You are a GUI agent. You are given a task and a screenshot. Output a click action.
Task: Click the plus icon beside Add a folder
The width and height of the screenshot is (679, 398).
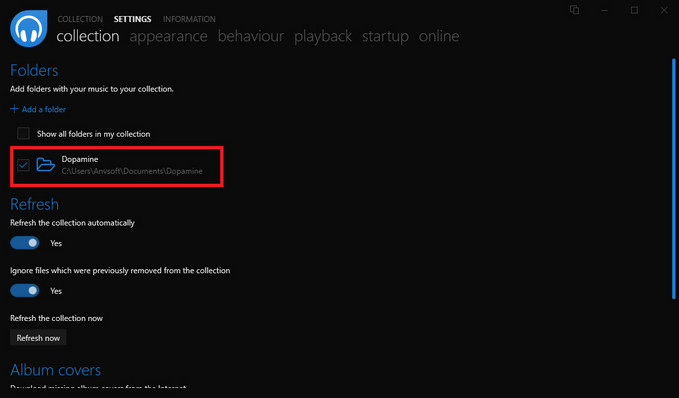pos(14,109)
